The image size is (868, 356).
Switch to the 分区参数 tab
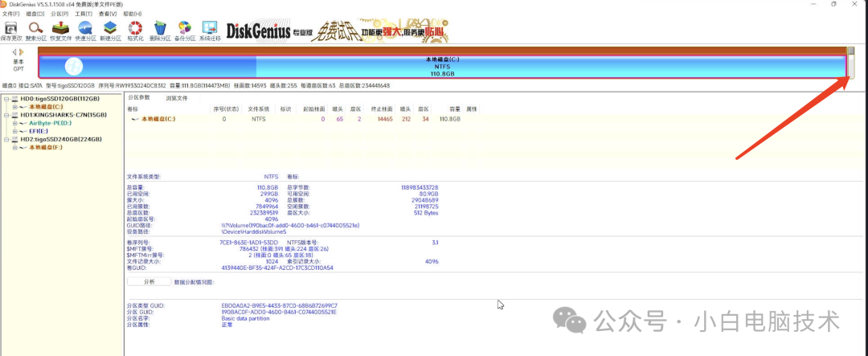point(139,97)
